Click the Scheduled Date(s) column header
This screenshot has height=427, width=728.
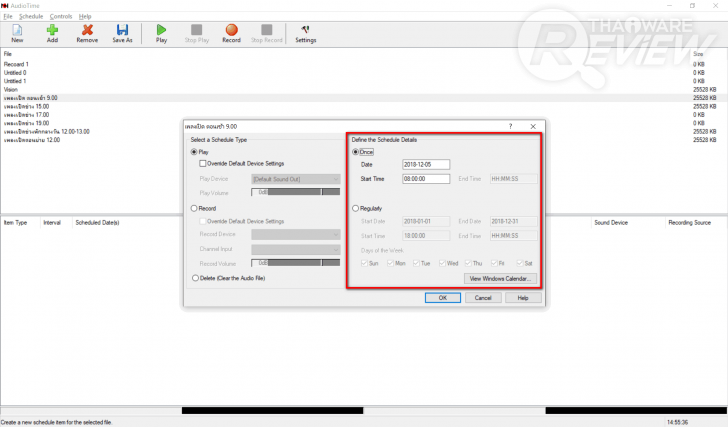pos(98,223)
